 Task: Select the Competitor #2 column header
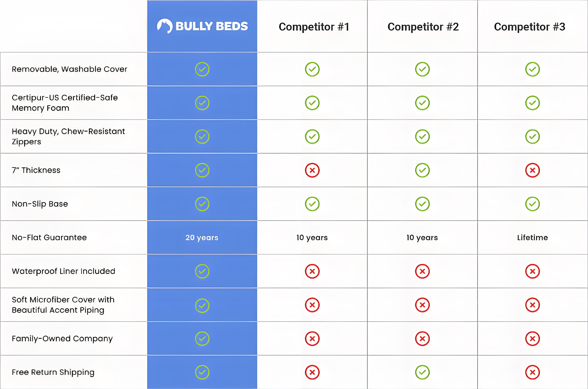[x=423, y=27]
